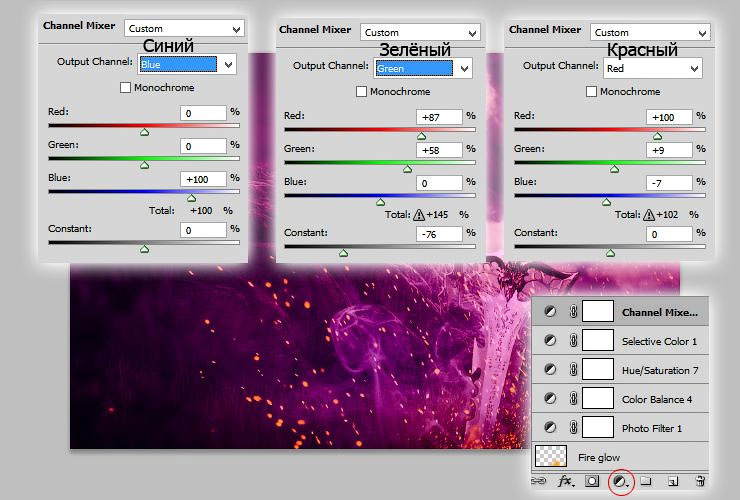The image size is (740, 500).
Task: Click the Photo Filter 1 mask thumbnail
Action: coord(598,428)
